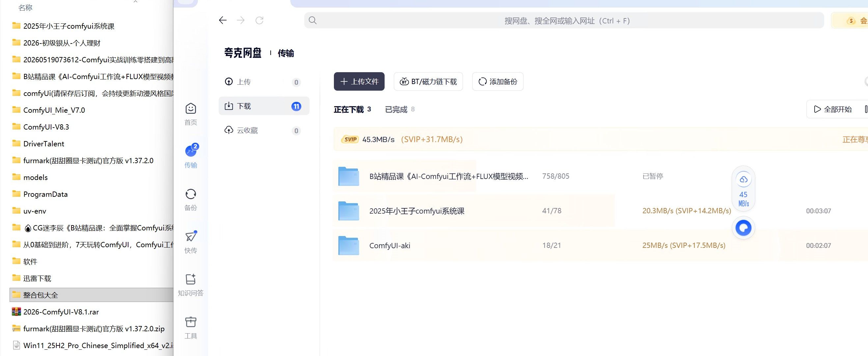Click the search magnifier icon
Screen dimensions: 868x356
313,20
